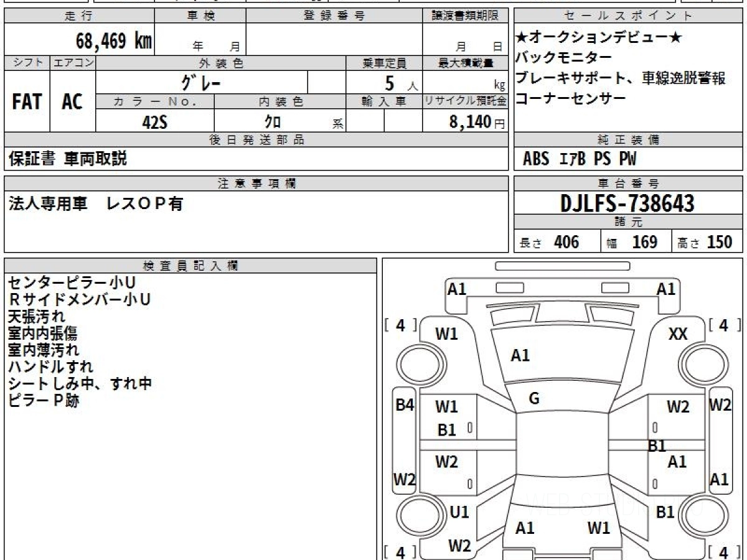Select the exterior color value グレー
This screenshot has width=747, height=560.
201,82
